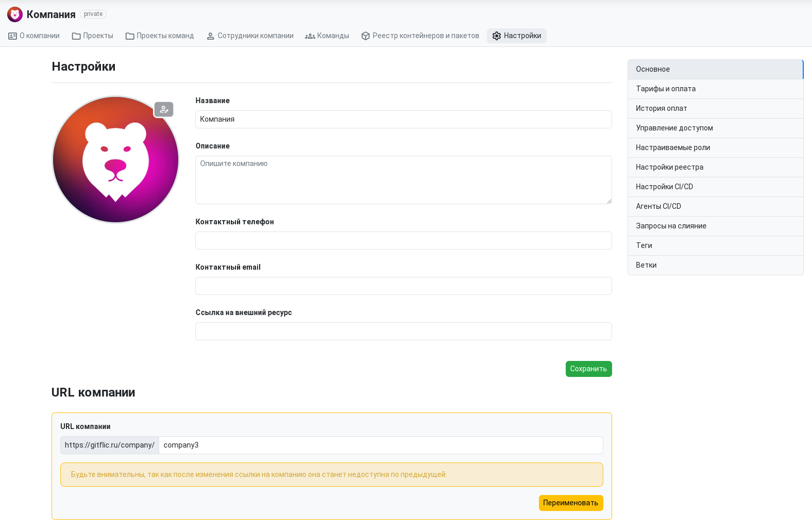The width and height of the screenshot is (812, 528).
Task: Select Основное in the settings sidebar
Action: (x=715, y=70)
